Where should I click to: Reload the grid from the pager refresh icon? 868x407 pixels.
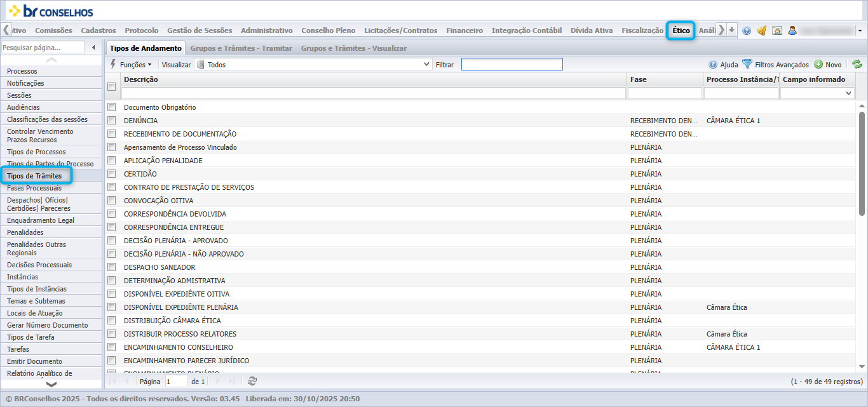point(252,381)
